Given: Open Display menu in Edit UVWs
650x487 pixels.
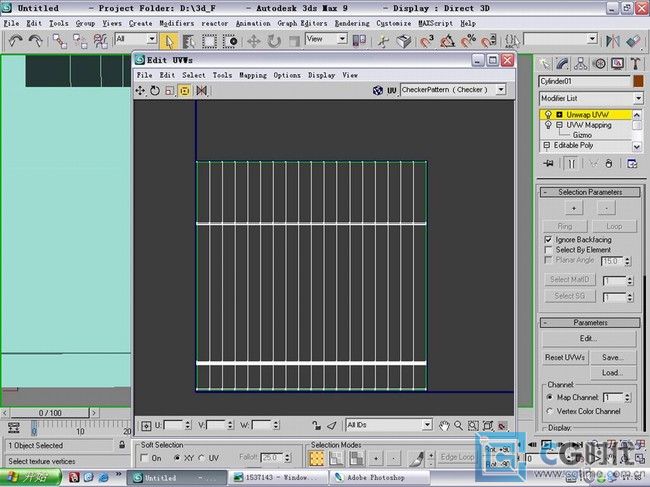Looking at the screenshot, I should [321, 75].
